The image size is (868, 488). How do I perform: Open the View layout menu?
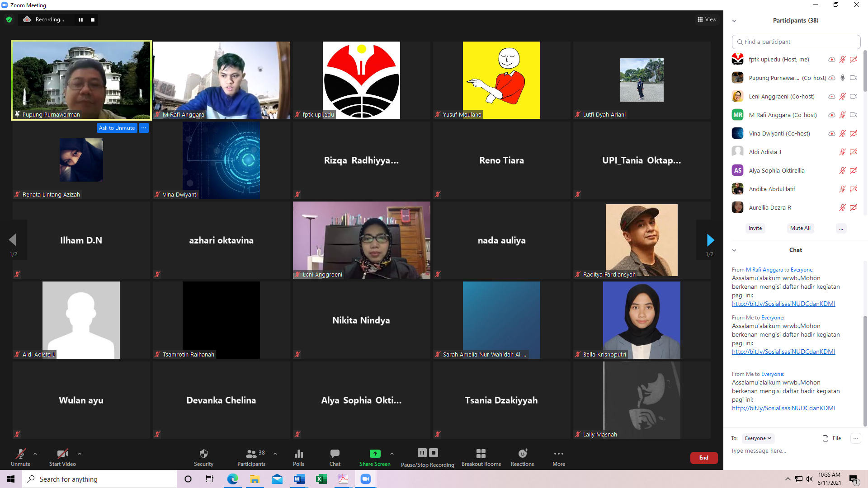pos(707,19)
